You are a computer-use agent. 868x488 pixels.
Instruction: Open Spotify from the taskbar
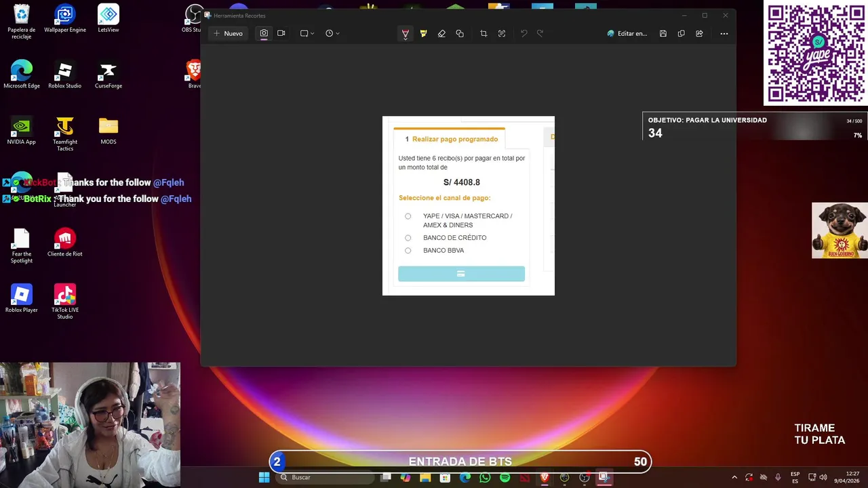click(505, 478)
